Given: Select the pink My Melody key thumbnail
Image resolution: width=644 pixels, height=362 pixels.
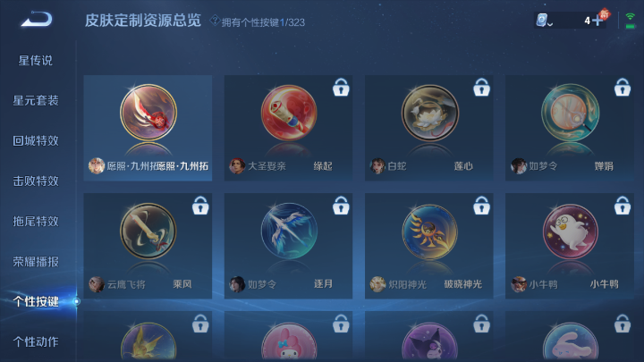Looking at the screenshot, I should click(289, 342).
